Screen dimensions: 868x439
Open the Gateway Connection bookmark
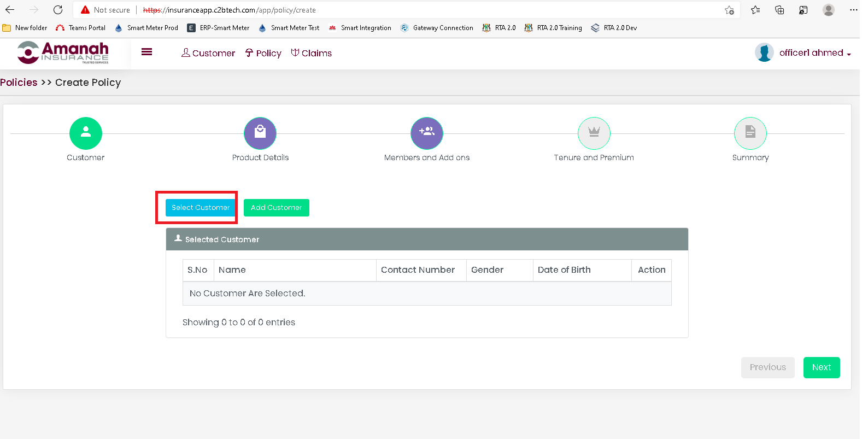click(437, 28)
